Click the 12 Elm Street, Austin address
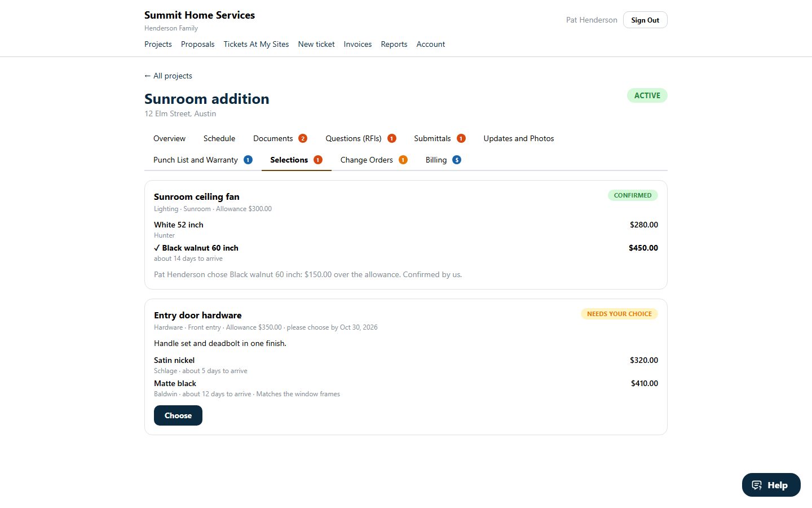This screenshot has height=508, width=812. (x=180, y=113)
